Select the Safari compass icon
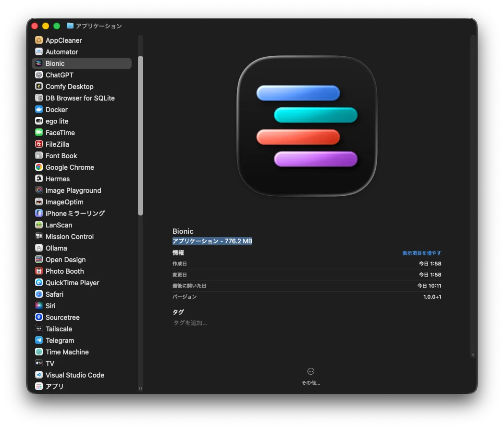The height and width of the screenshot is (429, 504). click(x=39, y=294)
